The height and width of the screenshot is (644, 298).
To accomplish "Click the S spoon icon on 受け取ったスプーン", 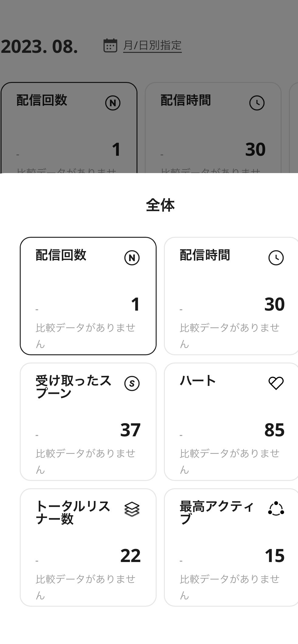I will coord(132,383).
